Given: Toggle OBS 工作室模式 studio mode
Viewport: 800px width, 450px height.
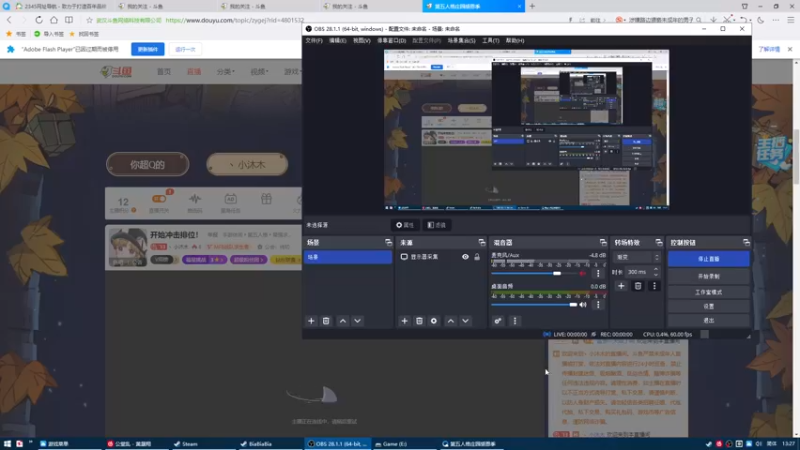Looking at the screenshot, I should (709, 292).
